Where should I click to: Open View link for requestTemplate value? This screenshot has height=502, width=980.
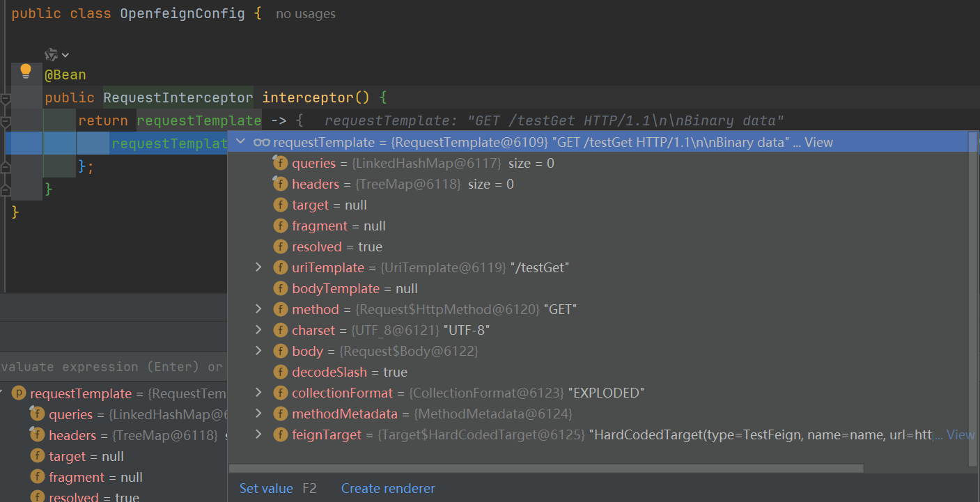coord(818,142)
